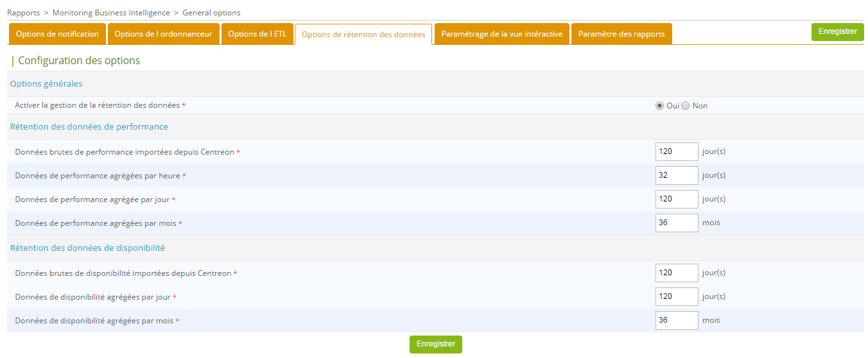Edit availability aggregated per month field
The width and height of the screenshot is (868, 358).
tap(677, 321)
